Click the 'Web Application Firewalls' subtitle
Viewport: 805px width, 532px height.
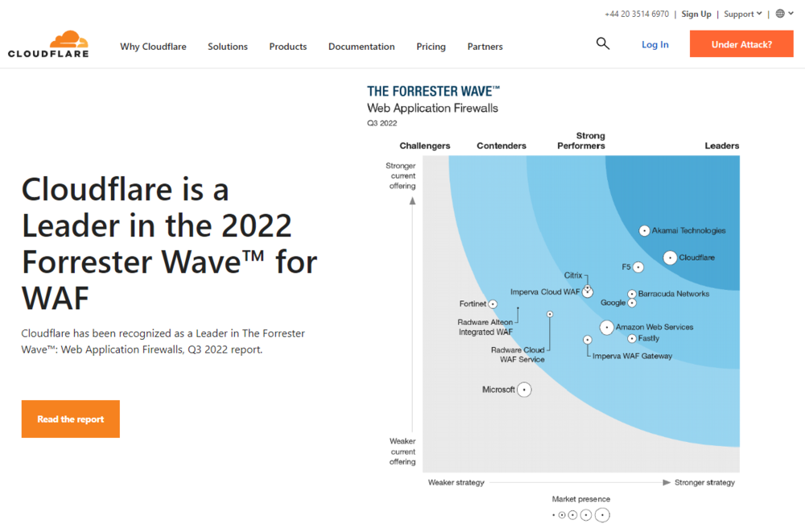coord(432,109)
